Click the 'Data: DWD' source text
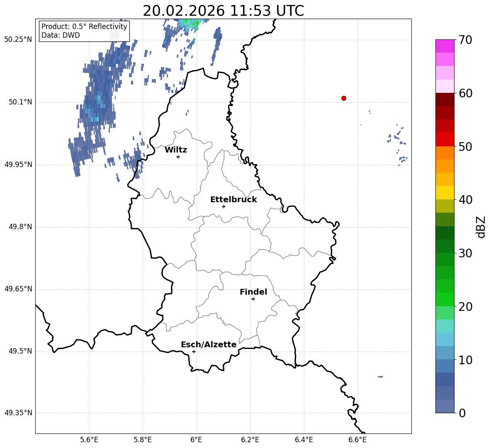This screenshot has width=491, height=448. coord(61,35)
